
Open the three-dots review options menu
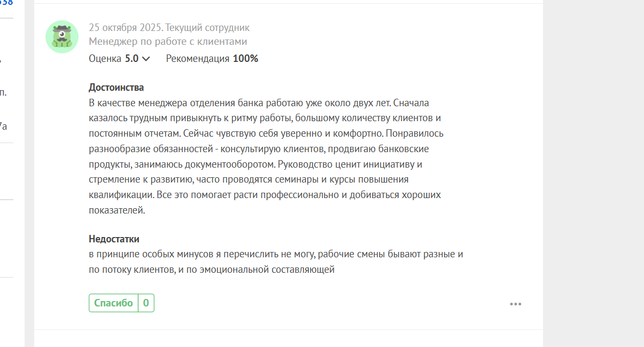pyautogui.click(x=515, y=304)
